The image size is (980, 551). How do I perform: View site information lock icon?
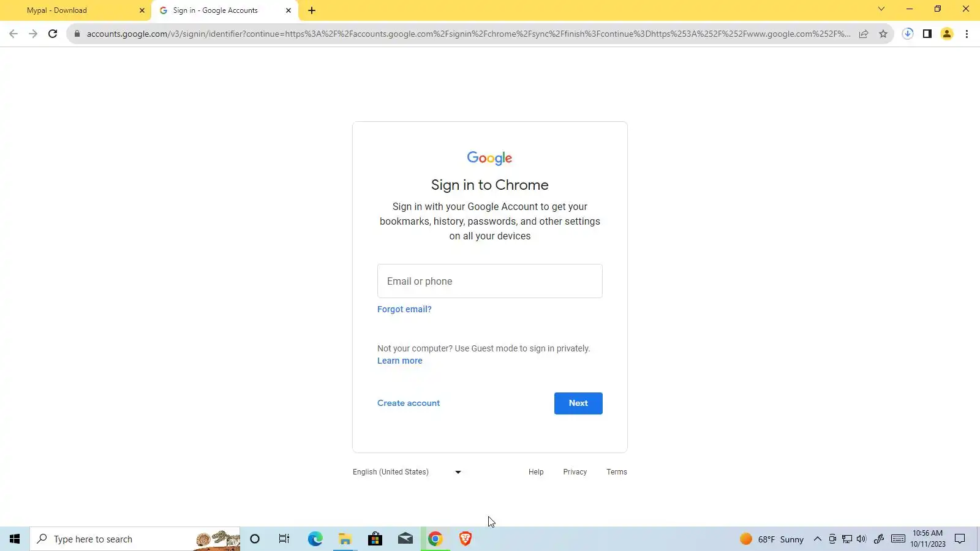pos(77,34)
